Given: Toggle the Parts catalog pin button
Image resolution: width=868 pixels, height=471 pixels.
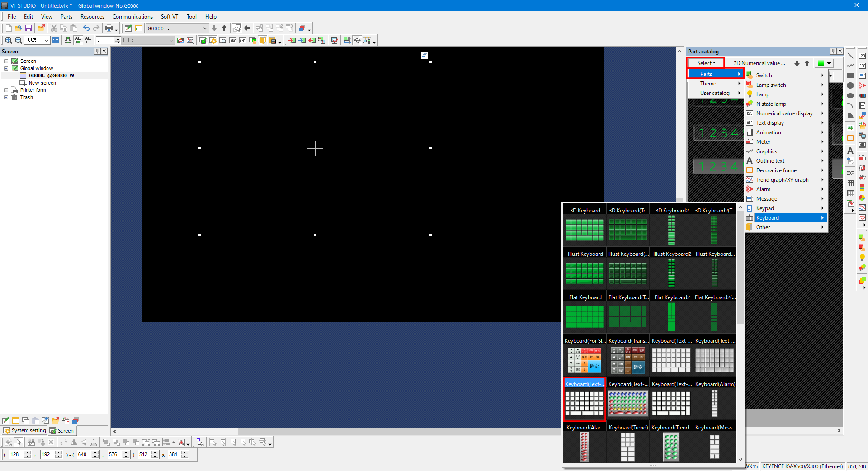Looking at the screenshot, I should 833,51.
